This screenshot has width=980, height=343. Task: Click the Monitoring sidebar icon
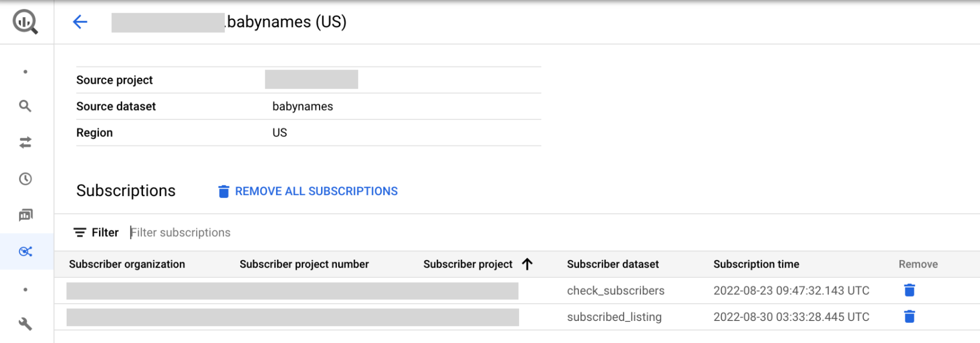click(x=25, y=215)
